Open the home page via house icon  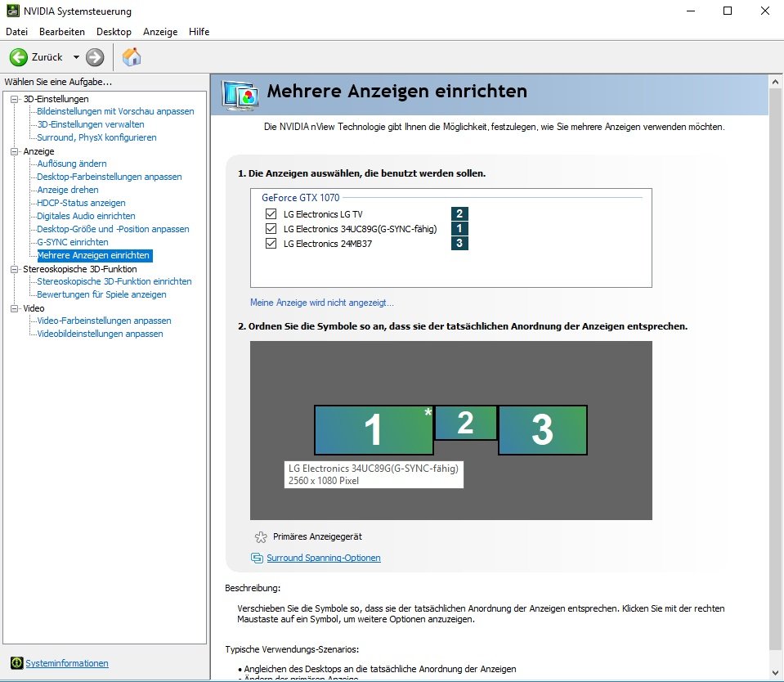132,57
